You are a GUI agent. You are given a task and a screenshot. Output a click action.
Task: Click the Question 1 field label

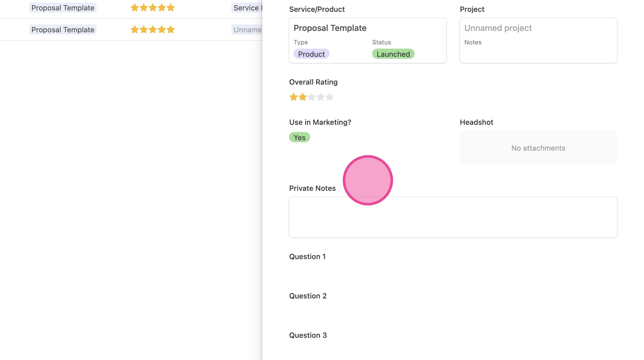pos(307,257)
